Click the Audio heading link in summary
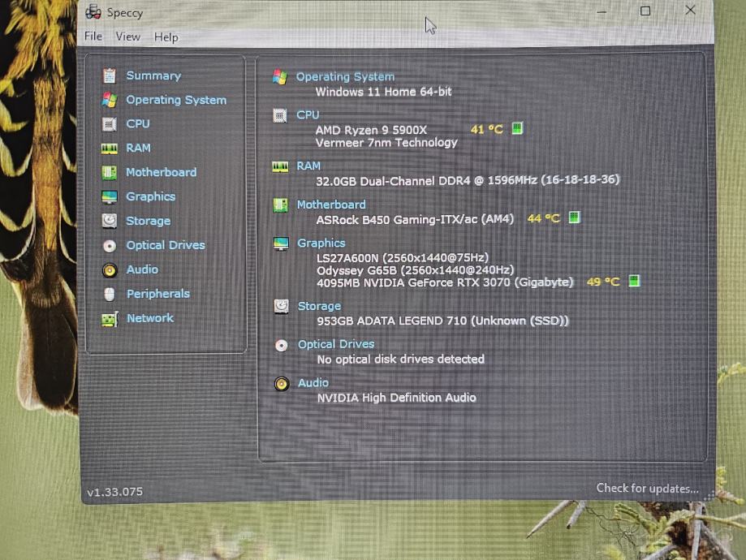Image resolution: width=746 pixels, height=560 pixels. [313, 382]
